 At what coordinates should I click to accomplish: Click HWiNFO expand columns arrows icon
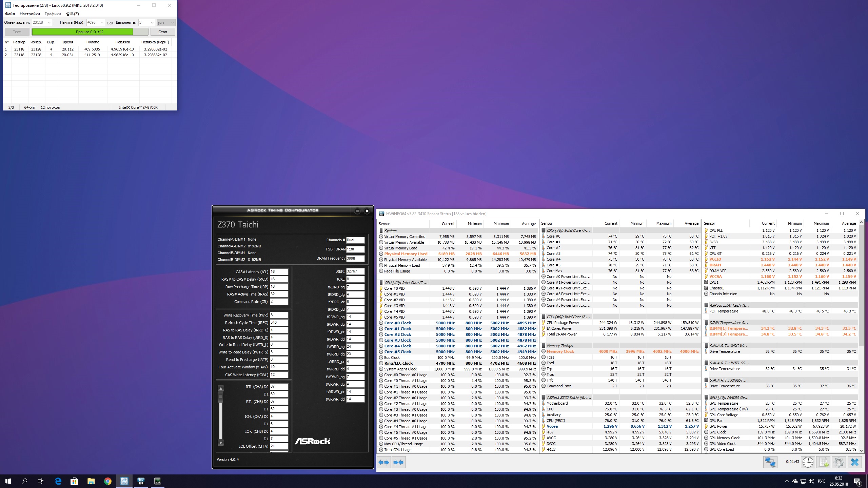pyautogui.click(x=384, y=462)
